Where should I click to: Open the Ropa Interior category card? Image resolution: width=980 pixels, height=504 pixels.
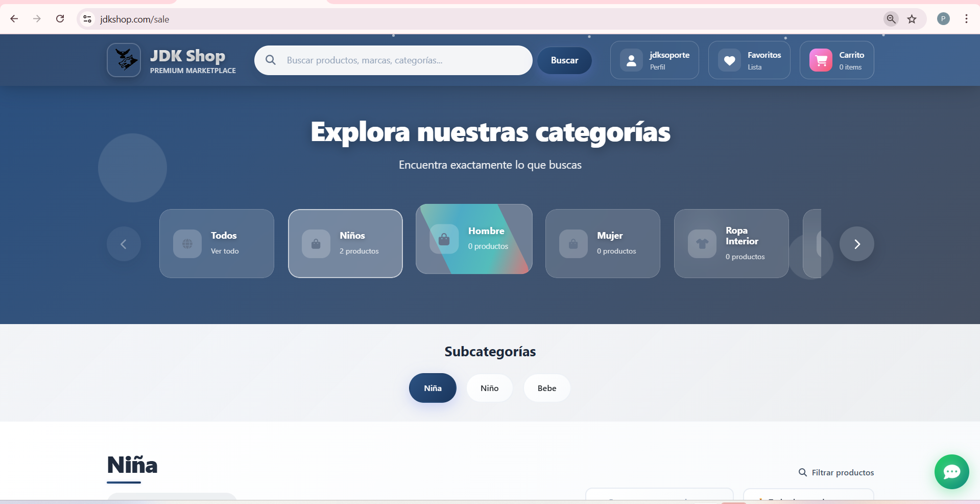coord(731,243)
